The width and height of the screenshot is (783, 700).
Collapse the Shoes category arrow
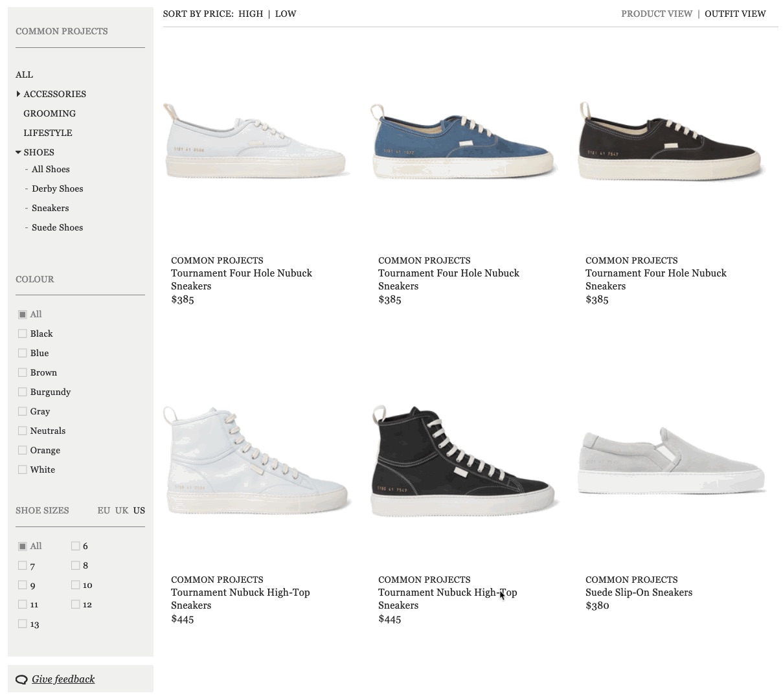pos(18,152)
